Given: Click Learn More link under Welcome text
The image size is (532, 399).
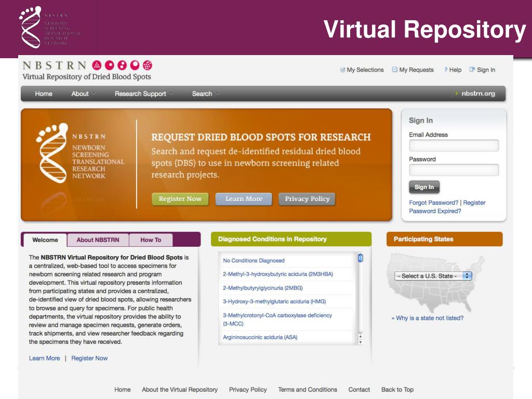Looking at the screenshot, I should (x=45, y=358).
